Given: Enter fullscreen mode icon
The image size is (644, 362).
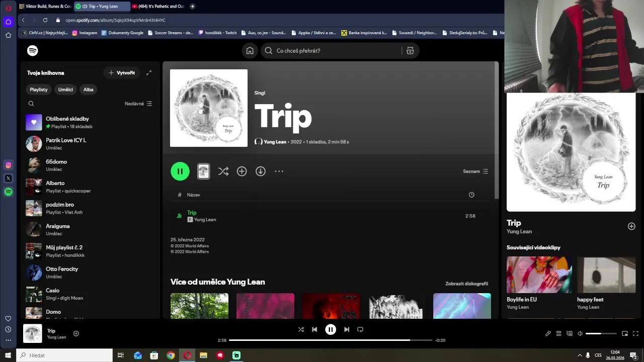Looking at the screenshot, I should 635,333.
